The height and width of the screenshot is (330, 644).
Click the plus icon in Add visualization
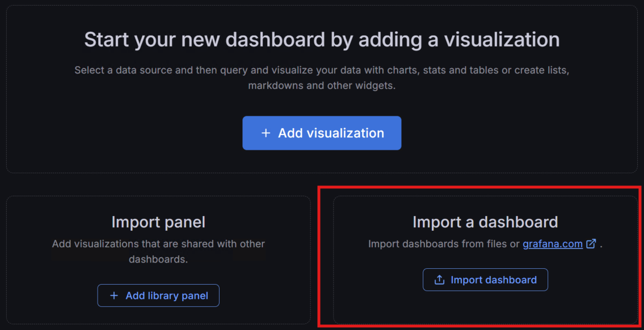pos(266,133)
